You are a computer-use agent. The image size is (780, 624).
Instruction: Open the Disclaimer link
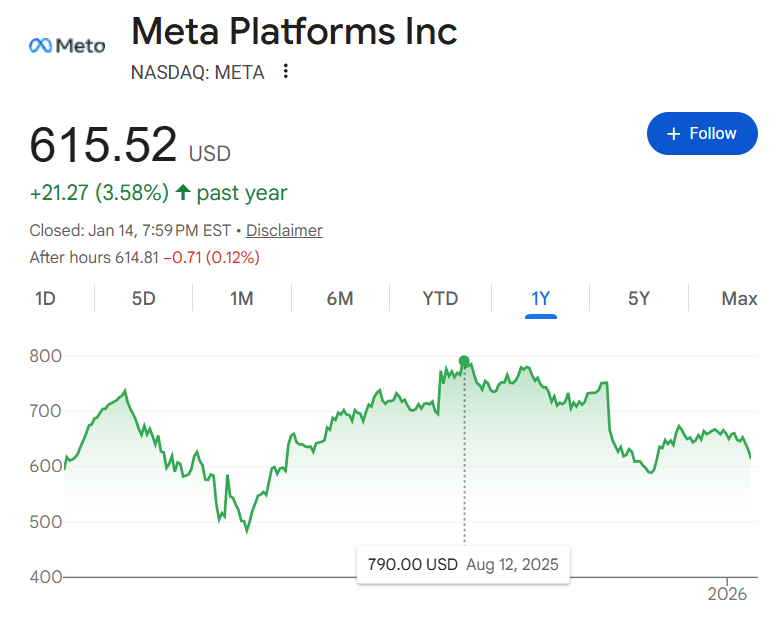click(284, 230)
